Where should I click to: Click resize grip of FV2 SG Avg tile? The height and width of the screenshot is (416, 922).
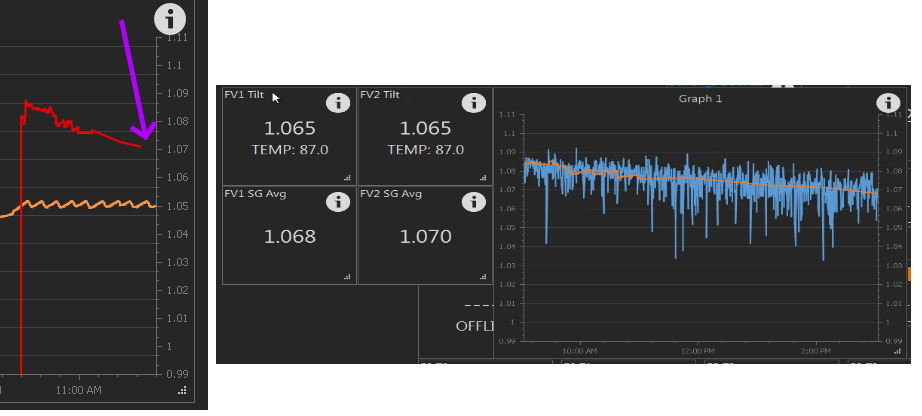click(x=483, y=277)
